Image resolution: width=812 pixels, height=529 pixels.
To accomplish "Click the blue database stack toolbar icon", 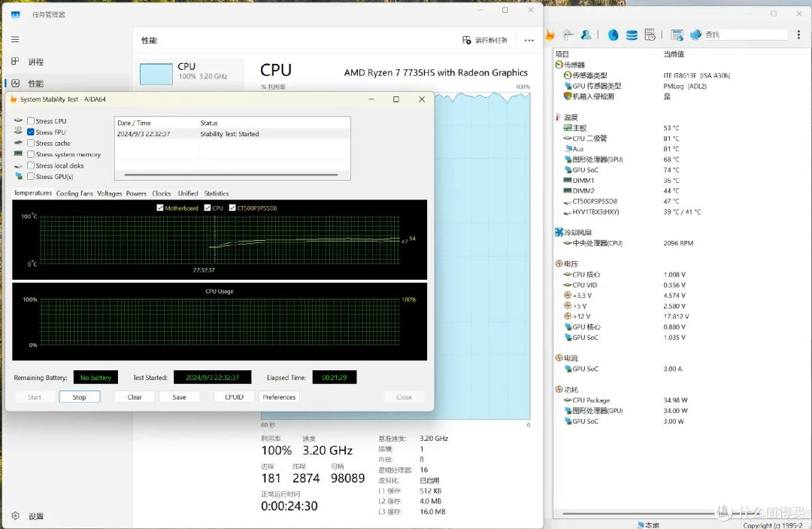I will pyautogui.click(x=632, y=35).
